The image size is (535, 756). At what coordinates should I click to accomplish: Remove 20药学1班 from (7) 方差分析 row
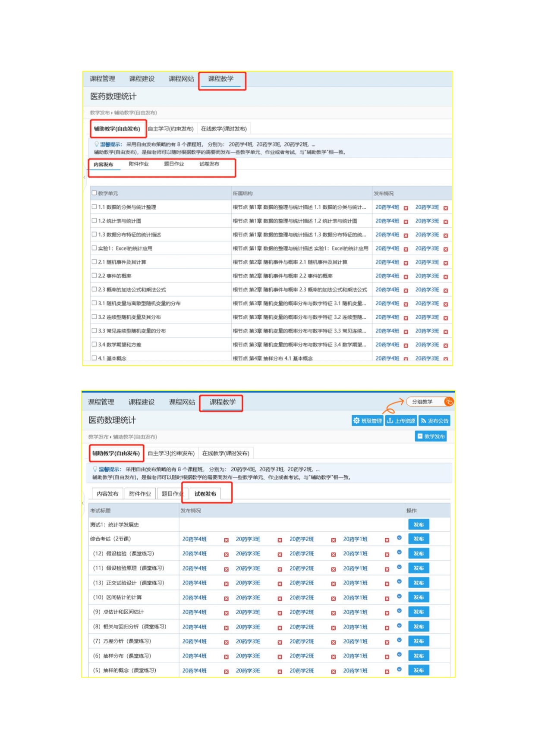387,643
